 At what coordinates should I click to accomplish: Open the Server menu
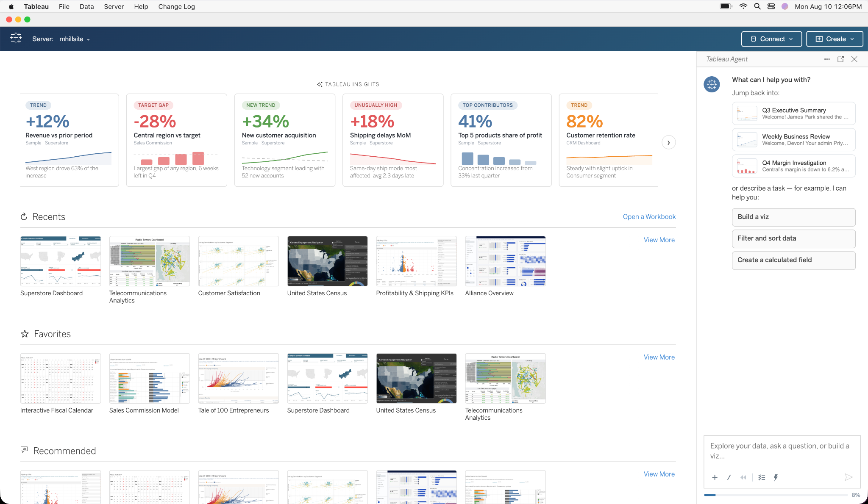pos(114,6)
